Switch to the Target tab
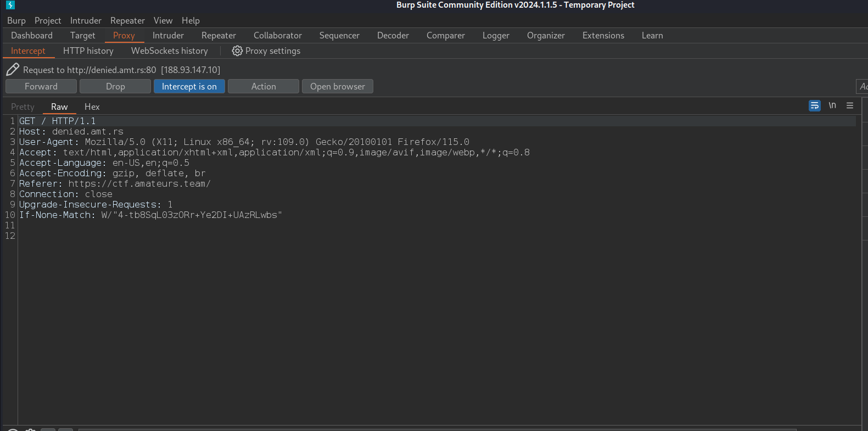The height and width of the screenshot is (431, 868). [x=83, y=35]
